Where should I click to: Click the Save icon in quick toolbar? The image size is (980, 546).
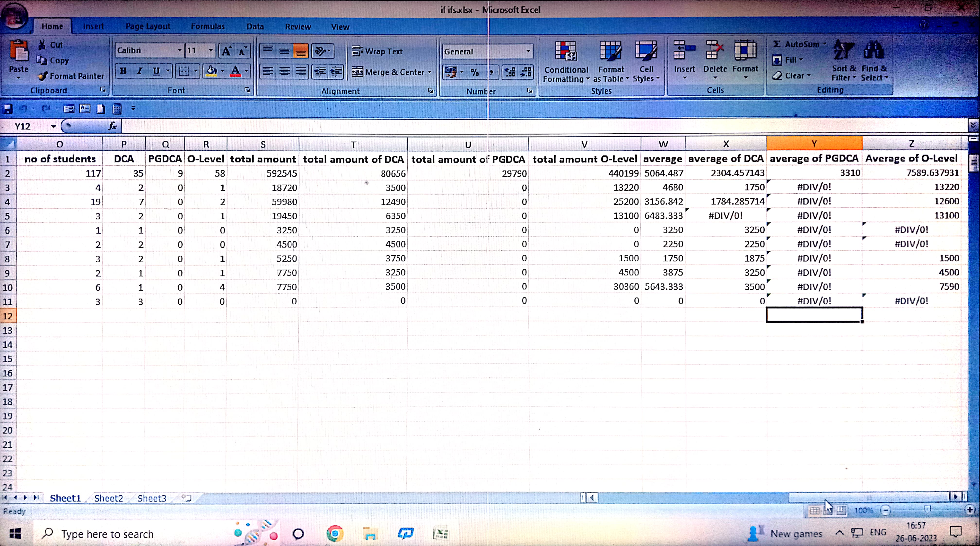(x=8, y=109)
